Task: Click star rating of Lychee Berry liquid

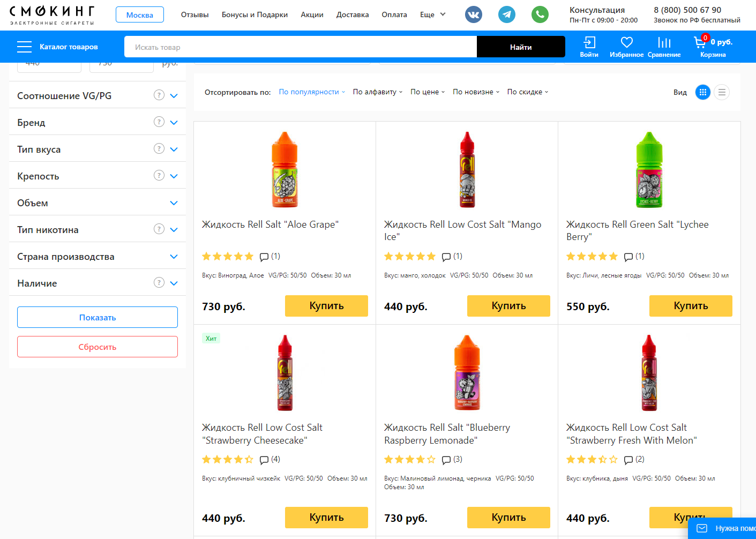Action: pyautogui.click(x=592, y=256)
